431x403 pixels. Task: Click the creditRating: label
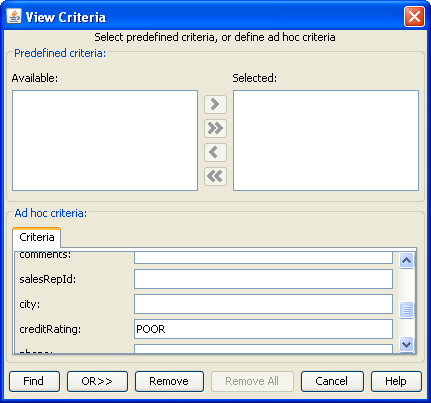coord(50,329)
